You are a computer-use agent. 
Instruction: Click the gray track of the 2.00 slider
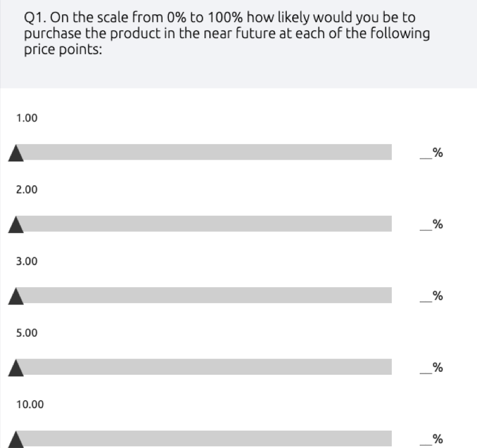tap(204, 223)
